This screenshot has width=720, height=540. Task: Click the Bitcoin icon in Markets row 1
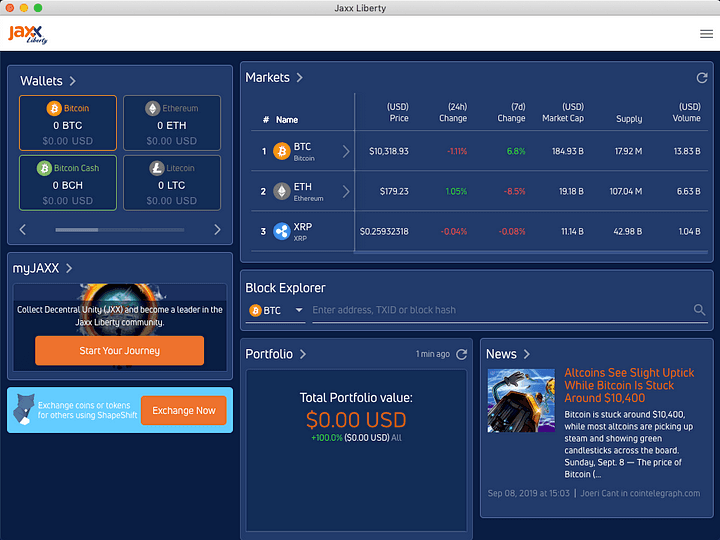tap(281, 151)
